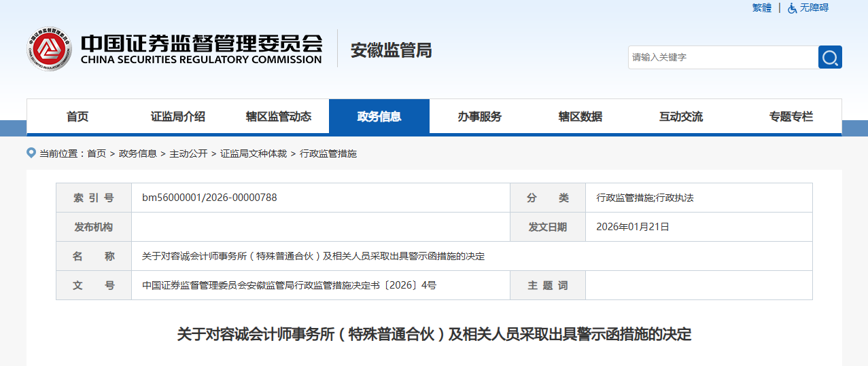
Task: Click the blue search magnifier button
Action: (x=830, y=57)
